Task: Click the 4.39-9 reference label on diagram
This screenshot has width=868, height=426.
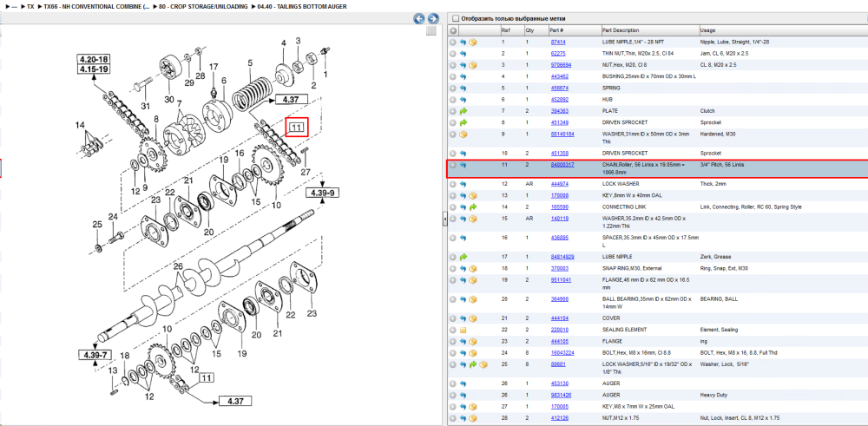Action: click(x=322, y=193)
